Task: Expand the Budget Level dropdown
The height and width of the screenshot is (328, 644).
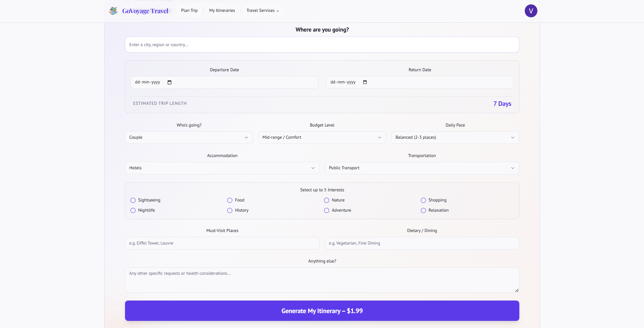Action: (322, 137)
